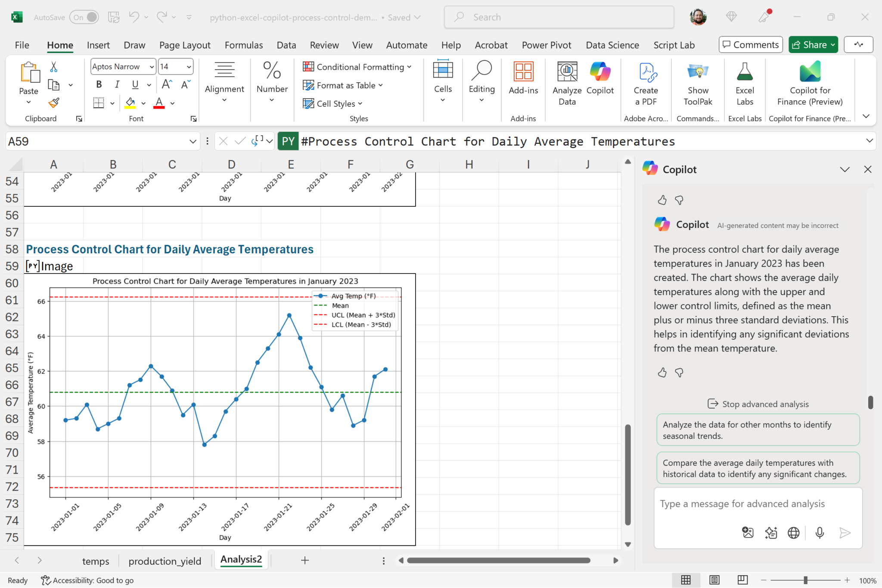Switch to production_yield sheet tab
Image resolution: width=882 pixels, height=588 pixels.
[x=165, y=561]
